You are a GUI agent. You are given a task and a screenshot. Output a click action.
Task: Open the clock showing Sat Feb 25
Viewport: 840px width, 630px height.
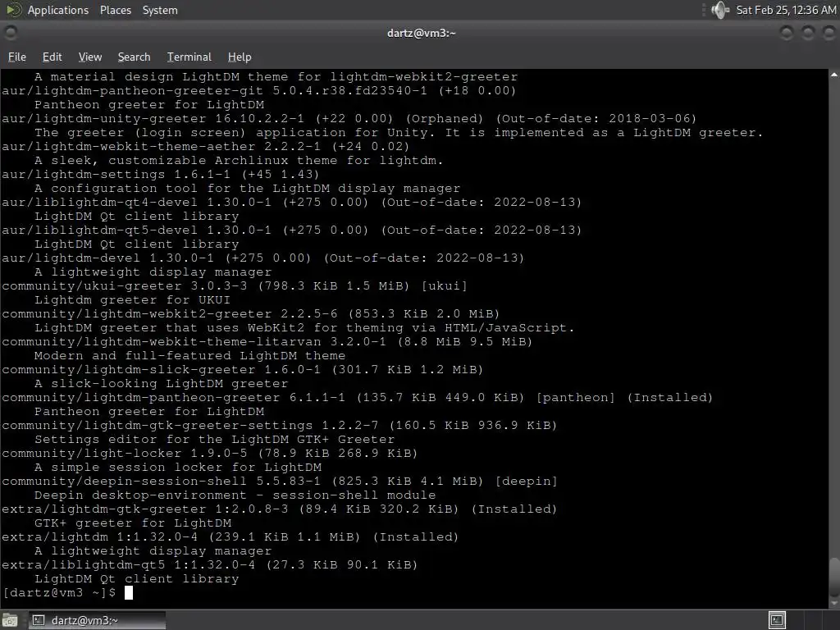tap(786, 10)
